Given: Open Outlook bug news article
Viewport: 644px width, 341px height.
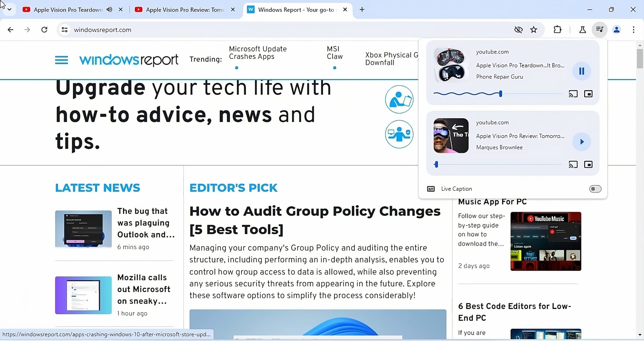Looking at the screenshot, I should coord(146,223).
